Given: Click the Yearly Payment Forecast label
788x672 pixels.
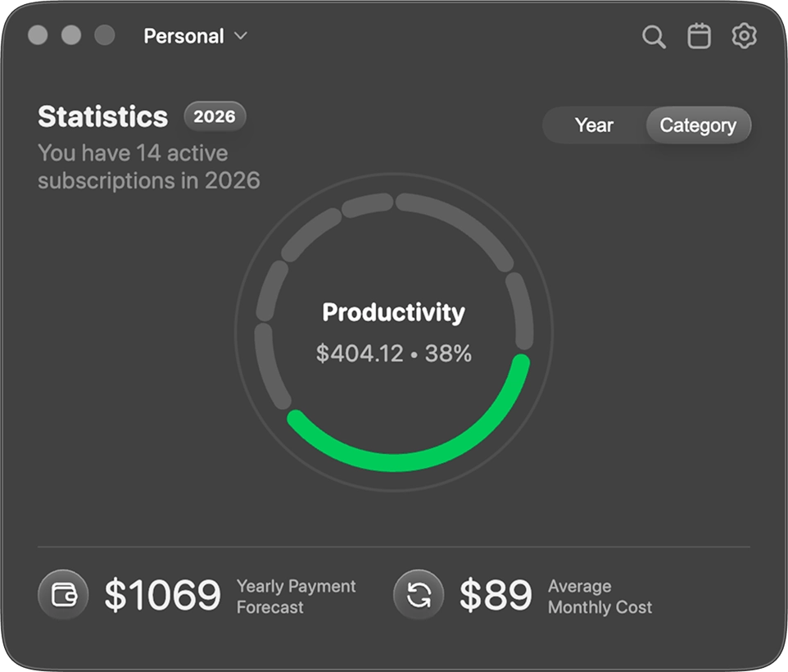Looking at the screenshot, I should coord(296,597).
